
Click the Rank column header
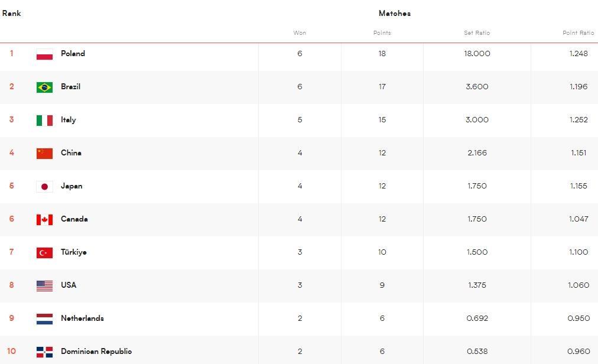(x=11, y=13)
